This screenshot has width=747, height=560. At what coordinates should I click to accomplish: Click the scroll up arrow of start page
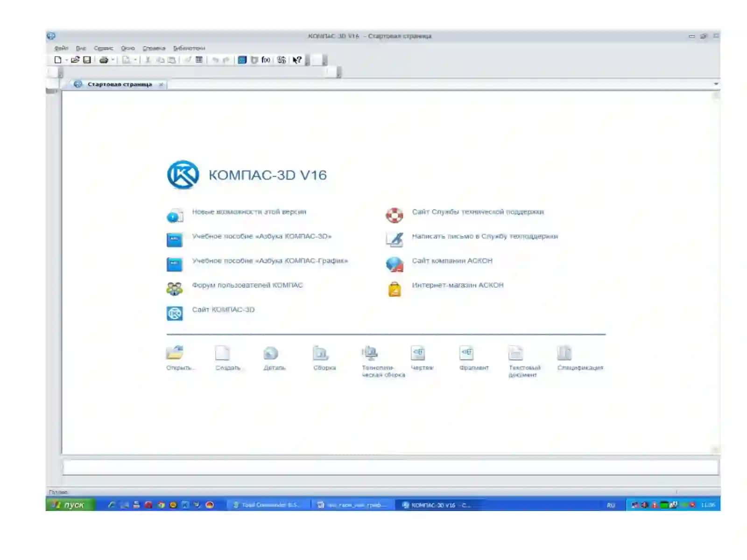(716, 96)
